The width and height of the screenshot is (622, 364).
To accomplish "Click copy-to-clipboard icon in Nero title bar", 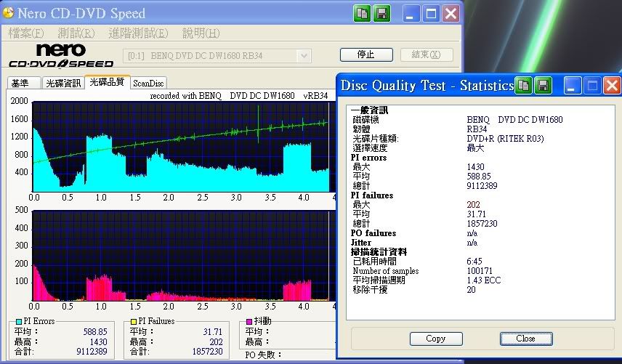I will point(362,14).
